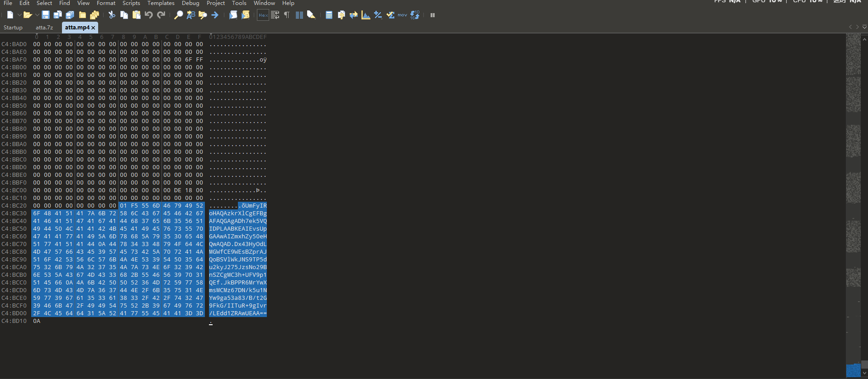Click the stacked folders toolbar icon
This screenshot has height=379, width=868.
coord(95,15)
